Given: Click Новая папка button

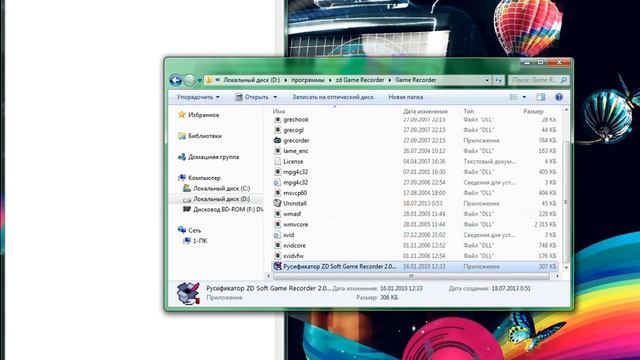Looking at the screenshot, I should pyautogui.click(x=405, y=97).
